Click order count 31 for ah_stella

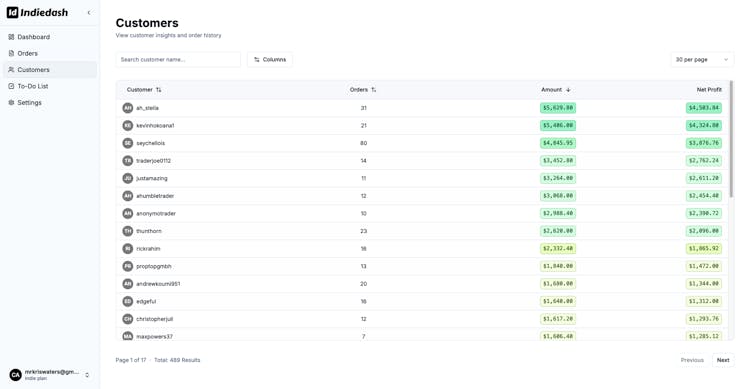[364, 108]
